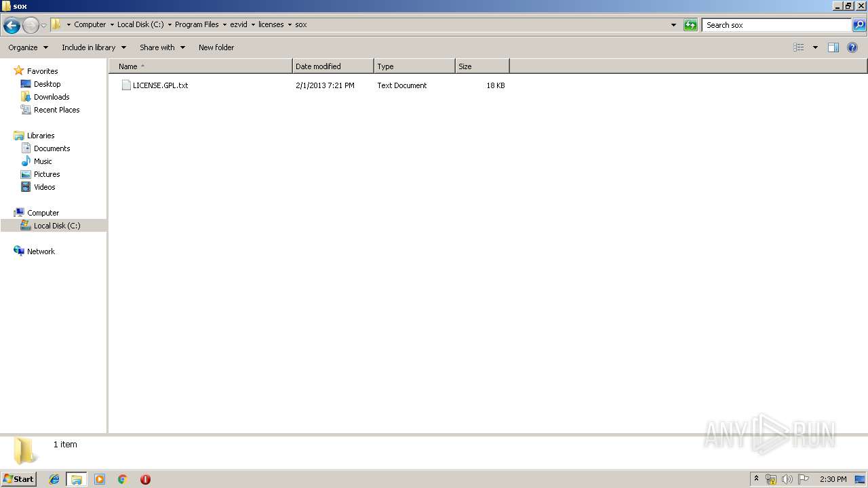The image size is (868, 488).
Task: Create a New folder
Action: pos(216,47)
